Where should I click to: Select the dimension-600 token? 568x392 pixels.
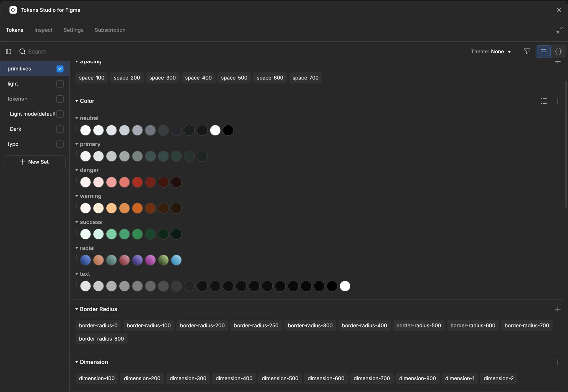[x=326, y=378]
